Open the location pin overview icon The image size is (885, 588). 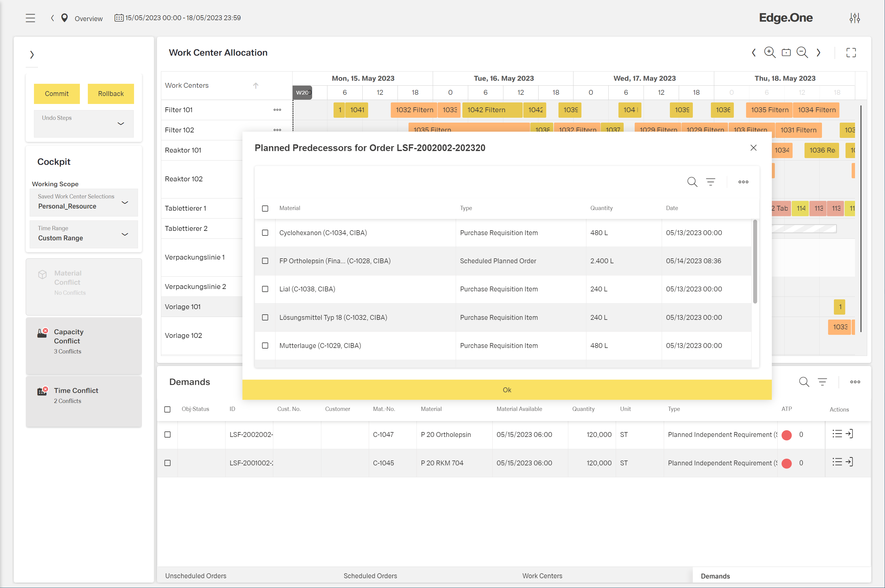tap(65, 18)
